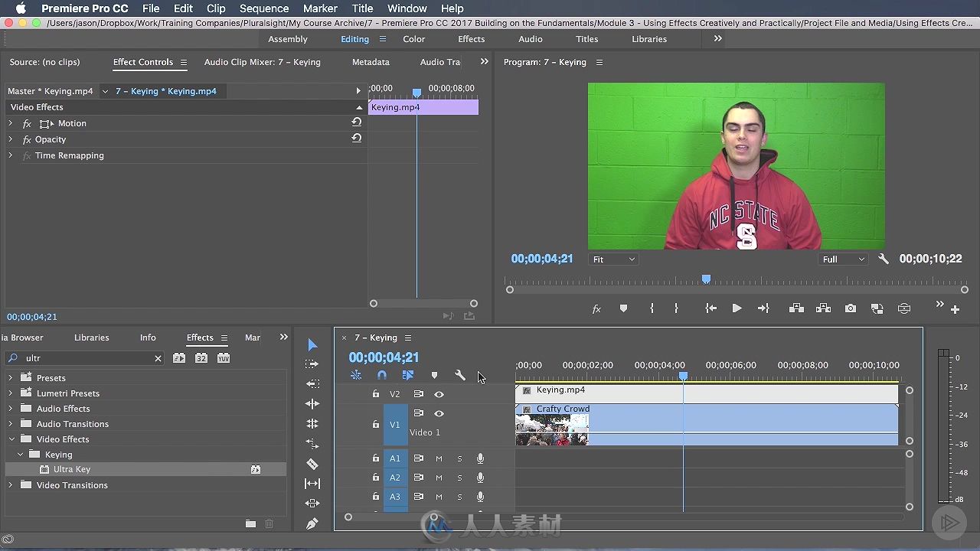The image size is (980, 551).
Task: Select the Track Select Forward tool
Action: (312, 364)
